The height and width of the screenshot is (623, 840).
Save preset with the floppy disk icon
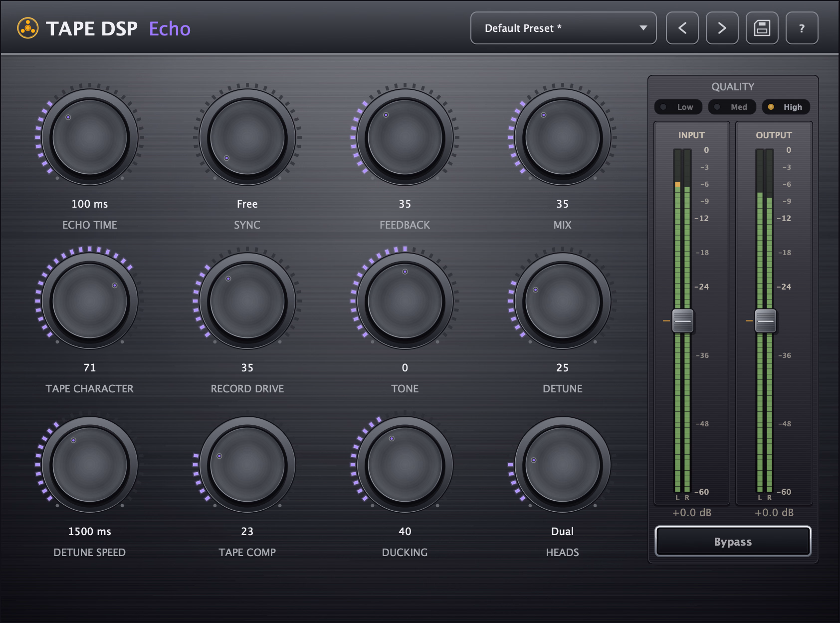[762, 28]
